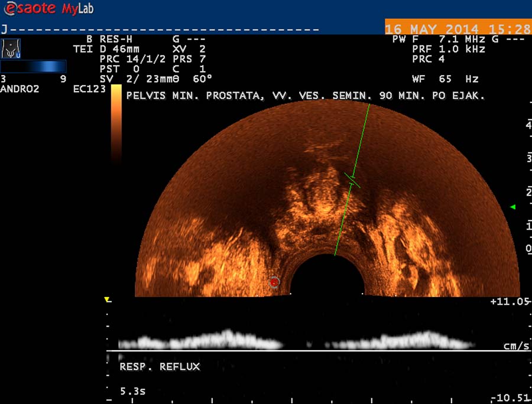Click the Doppler spectrum baseline

318,351
